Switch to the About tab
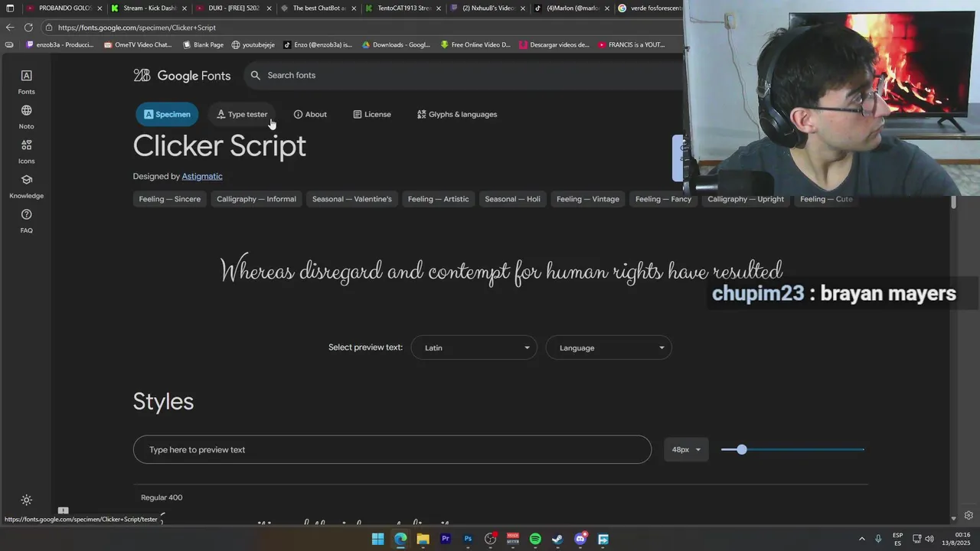 coord(310,114)
